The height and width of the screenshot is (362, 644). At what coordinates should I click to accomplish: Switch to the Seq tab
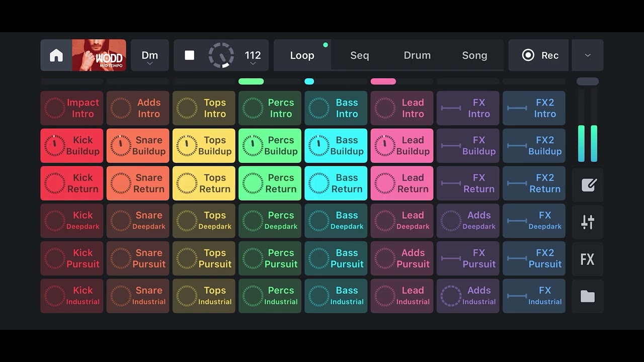(x=360, y=55)
